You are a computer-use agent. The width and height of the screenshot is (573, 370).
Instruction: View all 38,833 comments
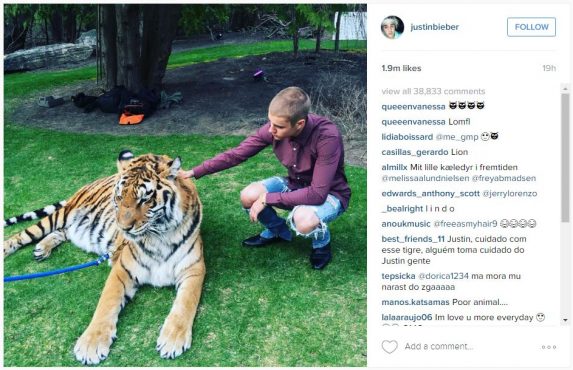pos(433,91)
